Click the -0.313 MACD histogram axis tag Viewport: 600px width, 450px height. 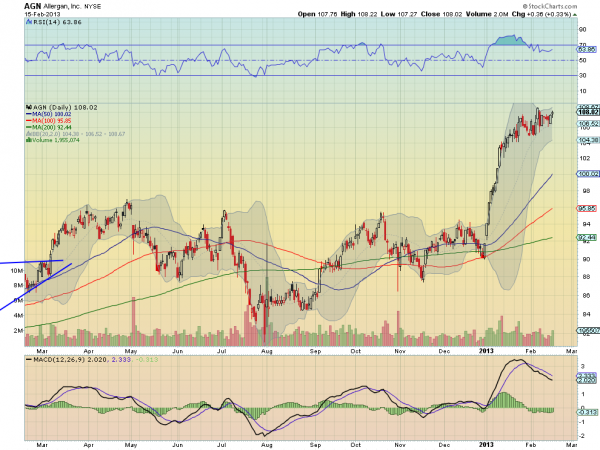(586, 412)
